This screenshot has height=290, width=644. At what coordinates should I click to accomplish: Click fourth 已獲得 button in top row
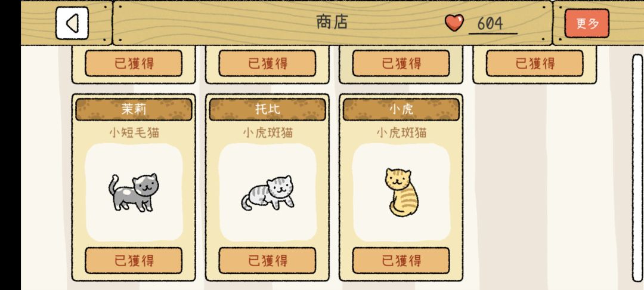535,63
